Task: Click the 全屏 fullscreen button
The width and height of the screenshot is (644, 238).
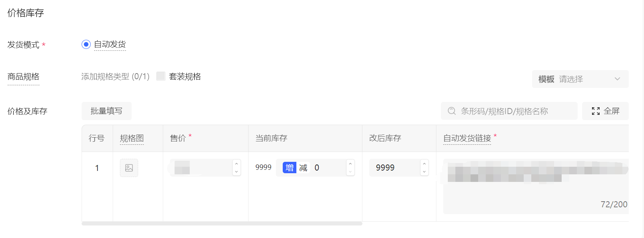Action: [x=606, y=111]
